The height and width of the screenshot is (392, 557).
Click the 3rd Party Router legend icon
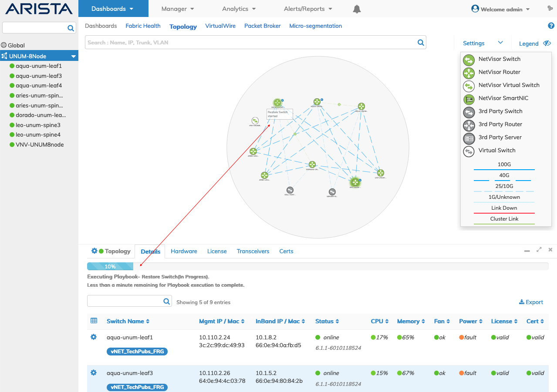tap(469, 125)
